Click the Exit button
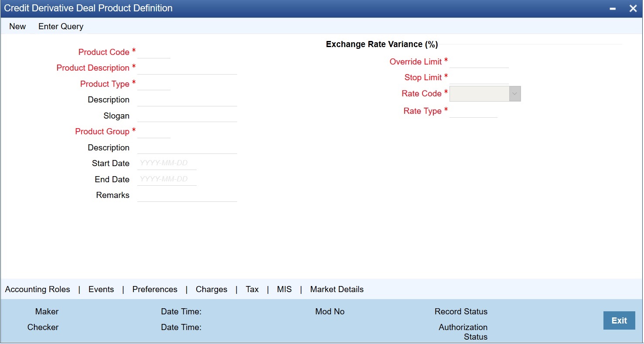 [x=619, y=320]
